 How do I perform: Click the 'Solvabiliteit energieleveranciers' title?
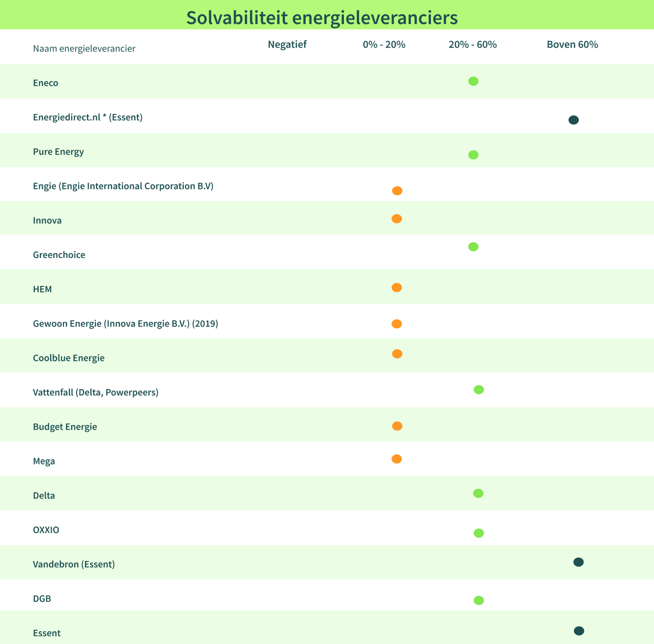322,18
